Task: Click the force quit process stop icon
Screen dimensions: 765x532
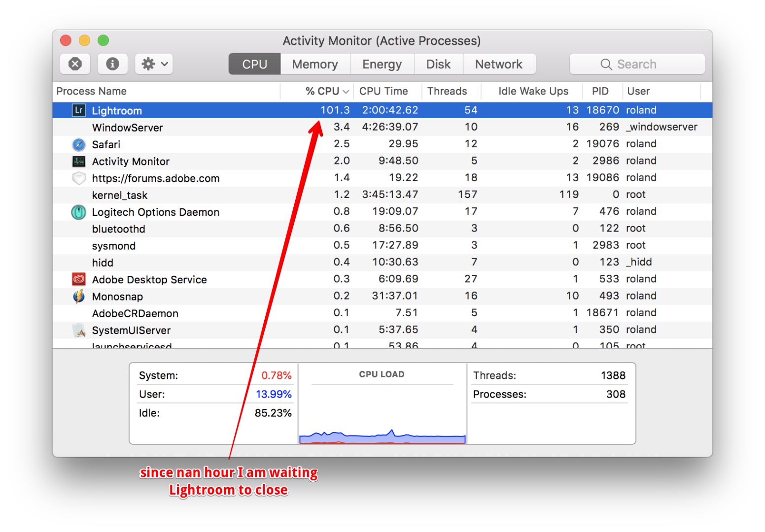Action: [x=75, y=64]
